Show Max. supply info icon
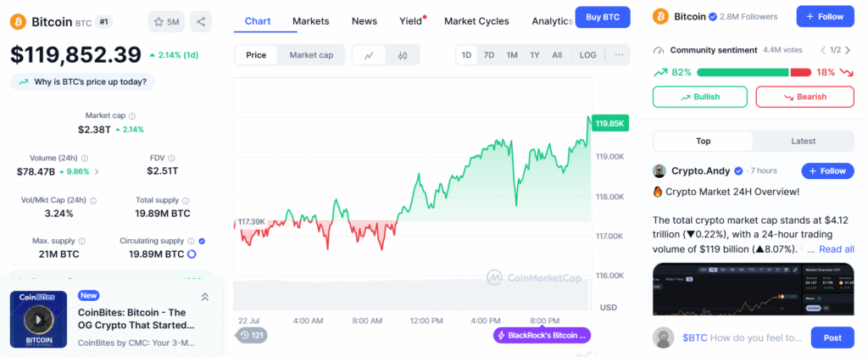The width and height of the screenshot is (868, 357). 82,242
